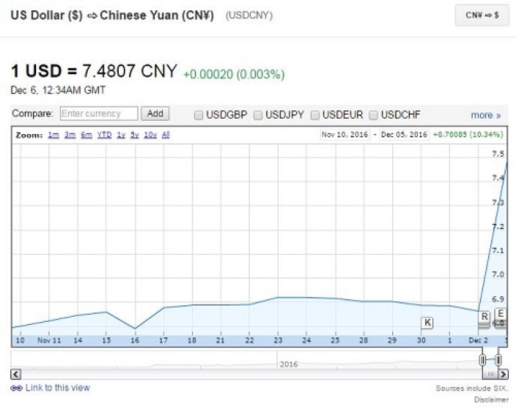Focus the 'Enter currency' compare field
Image resolution: width=516 pixels, height=420 pixels.
click(99, 114)
